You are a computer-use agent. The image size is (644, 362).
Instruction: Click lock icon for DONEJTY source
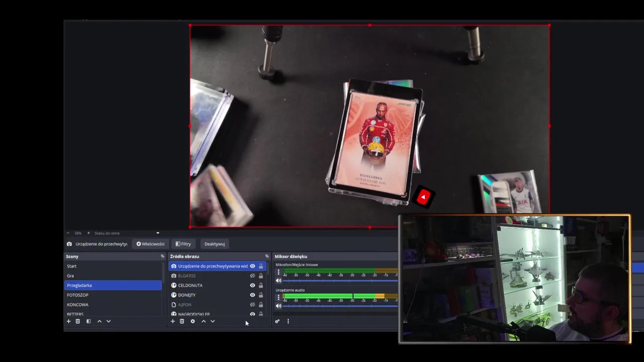[261, 295]
